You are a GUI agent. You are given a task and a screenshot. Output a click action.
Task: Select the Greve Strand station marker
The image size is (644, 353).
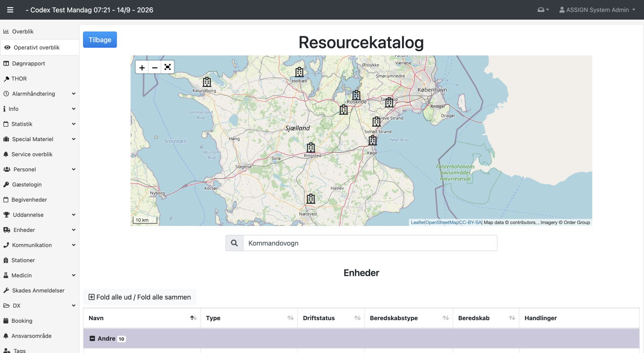pyautogui.click(x=376, y=122)
